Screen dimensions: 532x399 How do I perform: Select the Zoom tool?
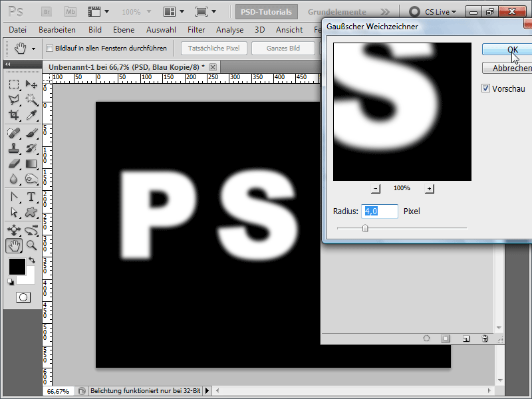click(x=31, y=245)
